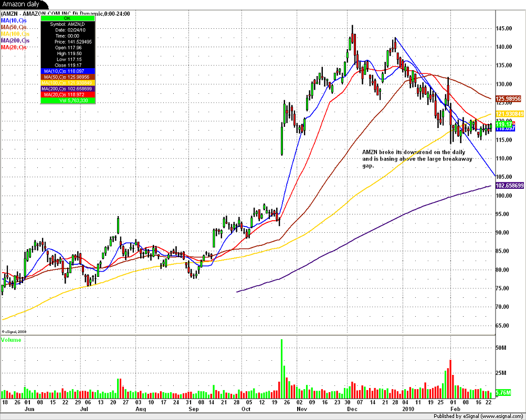Image resolution: width=526 pixels, height=420 pixels.
Task: Click the Low 117.15 row in data box
Action: pos(67,59)
